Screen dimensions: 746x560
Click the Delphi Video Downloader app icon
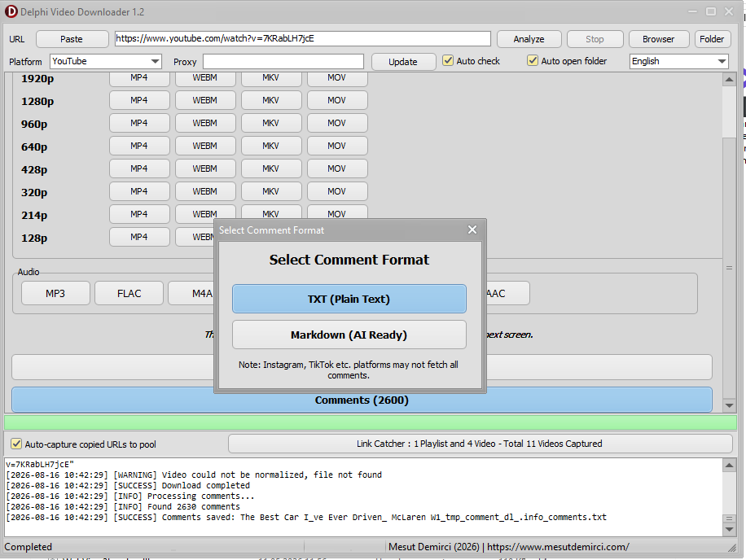[x=11, y=12]
